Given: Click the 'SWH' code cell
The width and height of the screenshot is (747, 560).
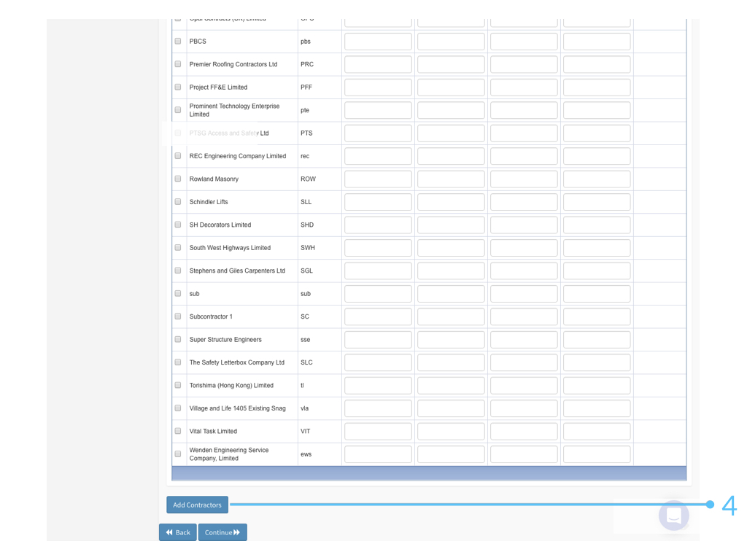Looking at the screenshot, I should coord(308,248).
